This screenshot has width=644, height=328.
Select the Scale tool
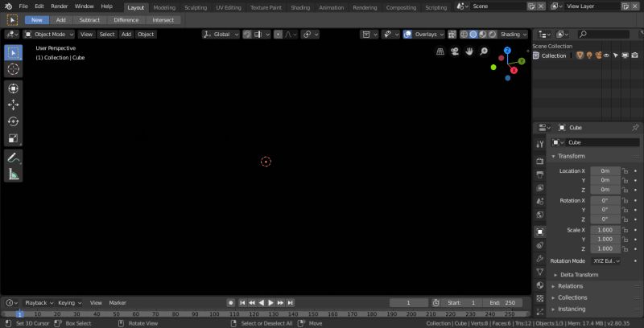pyautogui.click(x=13, y=138)
